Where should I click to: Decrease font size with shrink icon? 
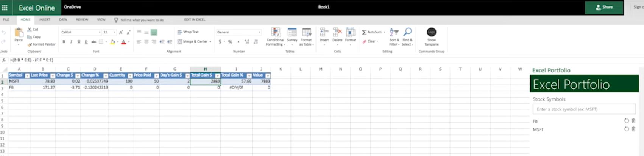point(128,32)
